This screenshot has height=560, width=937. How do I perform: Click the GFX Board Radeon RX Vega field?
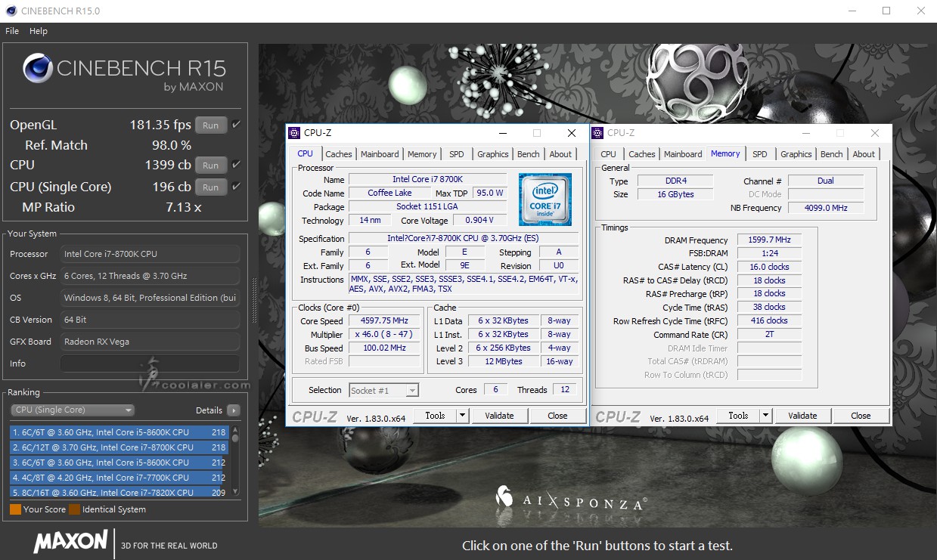(x=150, y=342)
